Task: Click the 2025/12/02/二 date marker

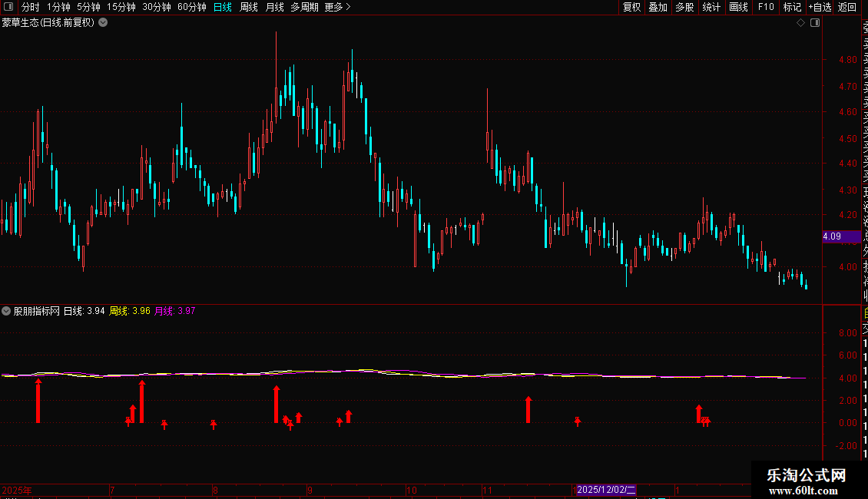Action: pos(606,490)
